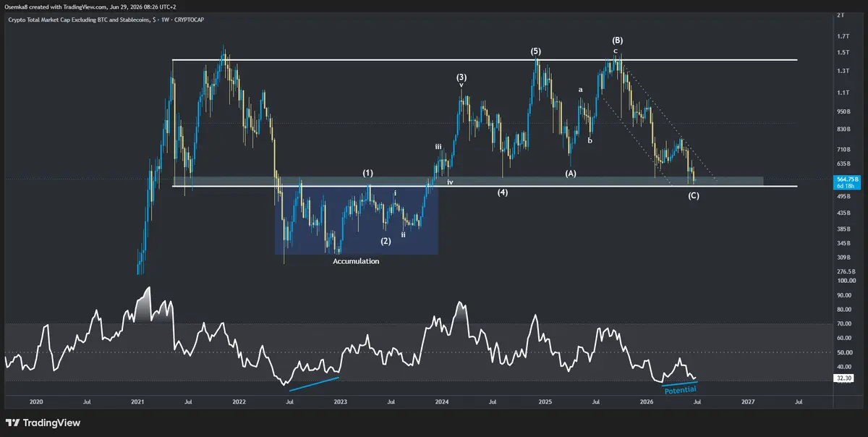Click the lowercase wave label a
The width and height of the screenshot is (868, 437).
click(x=580, y=90)
